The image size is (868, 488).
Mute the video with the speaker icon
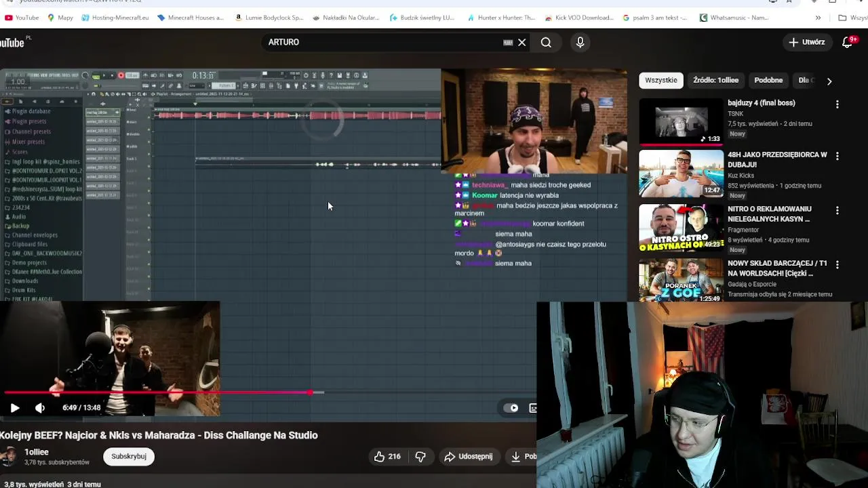tap(40, 407)
